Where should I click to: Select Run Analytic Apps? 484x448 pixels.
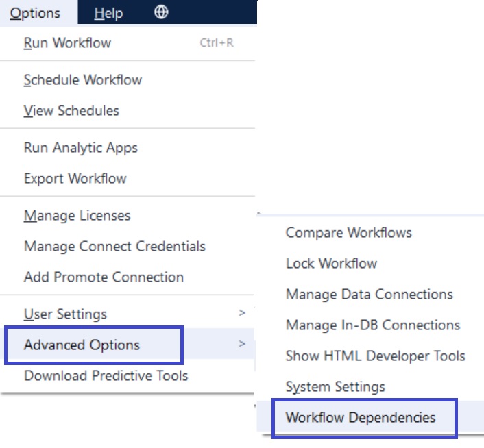point(128,147)
